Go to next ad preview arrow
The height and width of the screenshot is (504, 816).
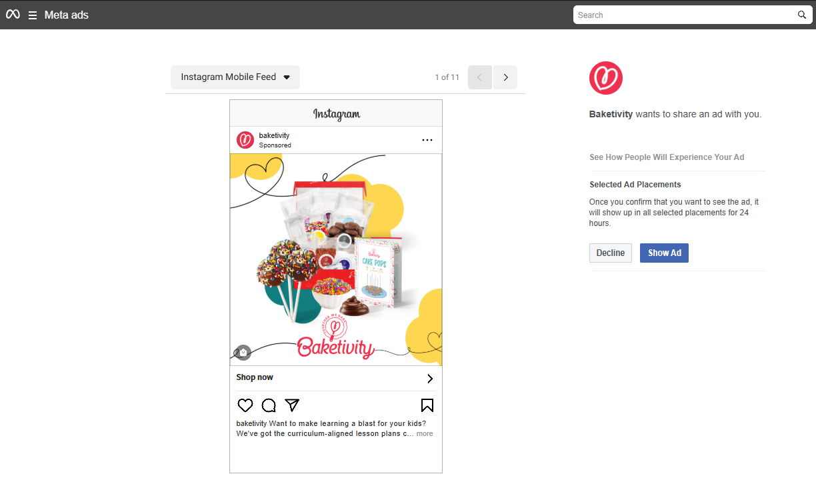point(505,77)
